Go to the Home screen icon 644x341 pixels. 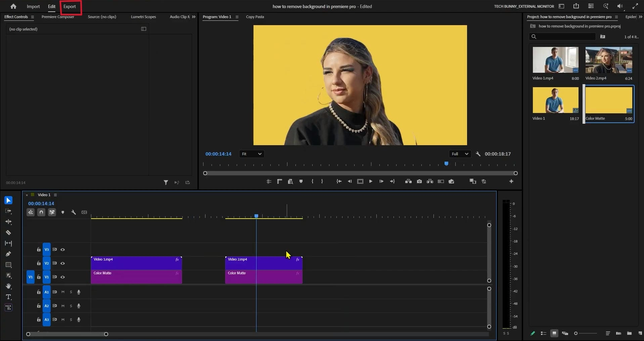point(13,6)
